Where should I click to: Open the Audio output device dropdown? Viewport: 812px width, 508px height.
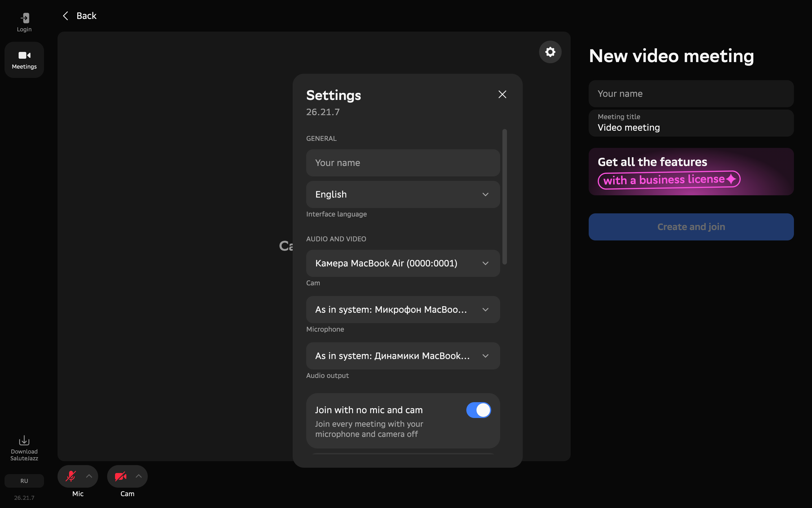pyautogui.click(x=403, y=356)
